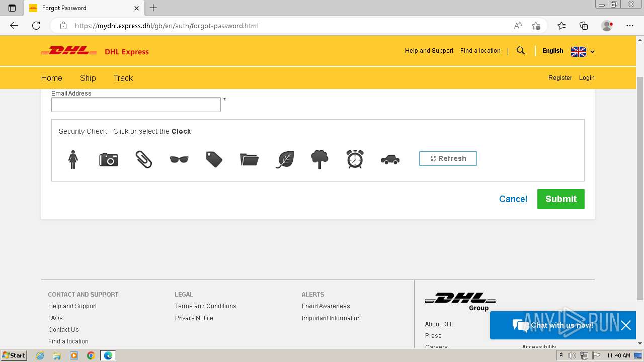The height and width of the screenshot is (362, 644).
Task: Select the alarm clock captcha icon
Action: tap(355, 159)
